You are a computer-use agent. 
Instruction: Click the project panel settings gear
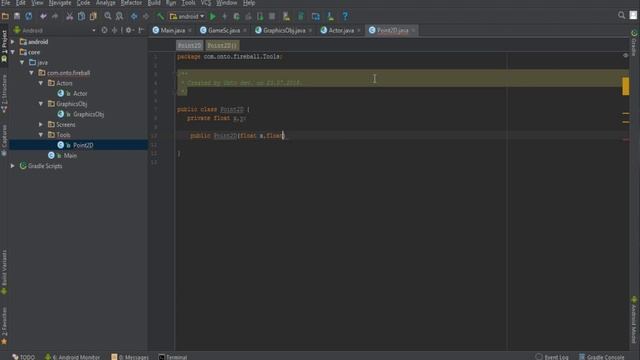129,30
